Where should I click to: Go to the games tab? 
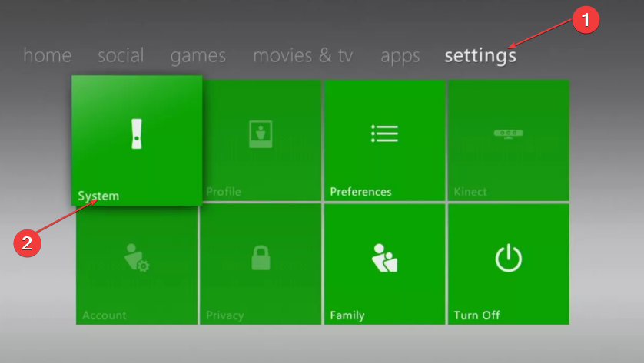point(198,56)
